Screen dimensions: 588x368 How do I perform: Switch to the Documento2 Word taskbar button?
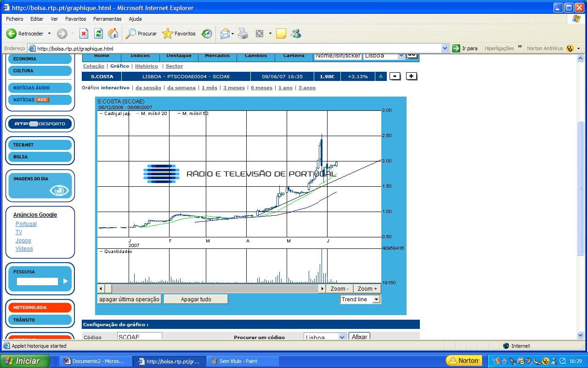coord(96,361)
